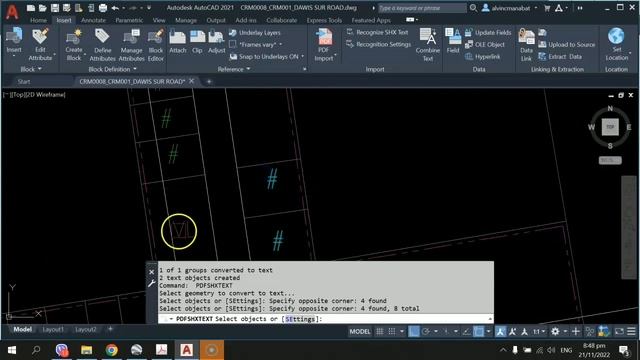Launch the Block Editor

pyautogui.click(x=156, y=45)
